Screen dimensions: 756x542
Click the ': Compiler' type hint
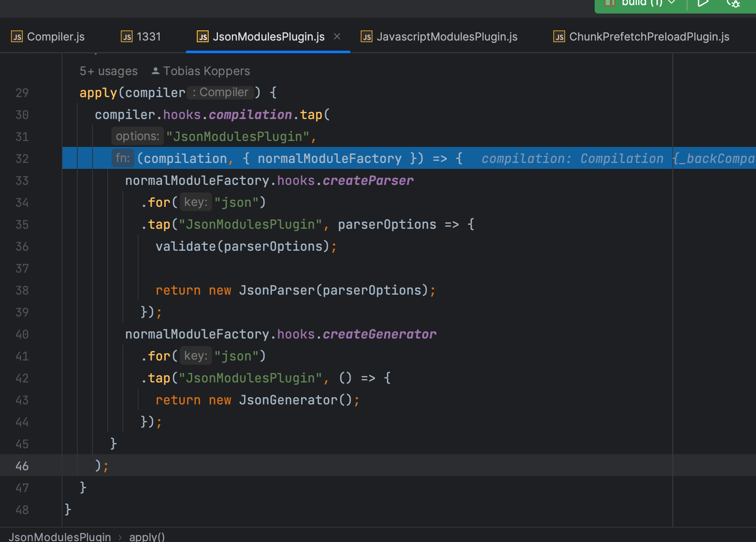point(220,92)
